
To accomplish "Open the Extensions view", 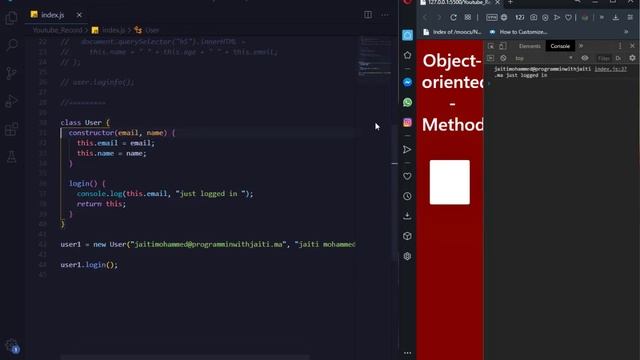I will coord(11,129).
